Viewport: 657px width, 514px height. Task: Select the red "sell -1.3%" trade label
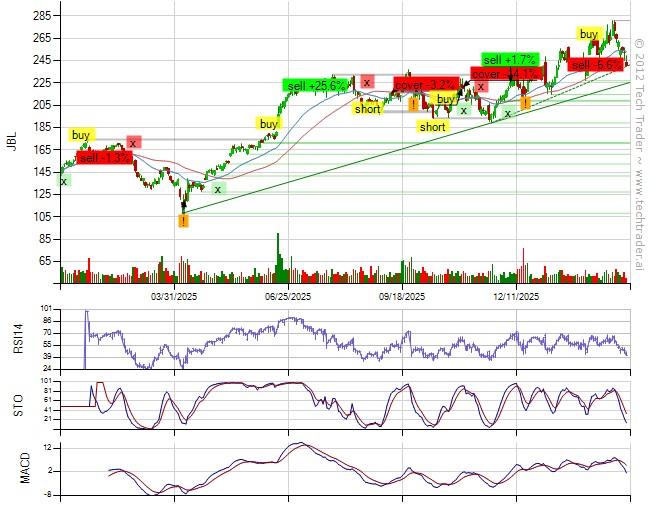[x=104, y=158]
